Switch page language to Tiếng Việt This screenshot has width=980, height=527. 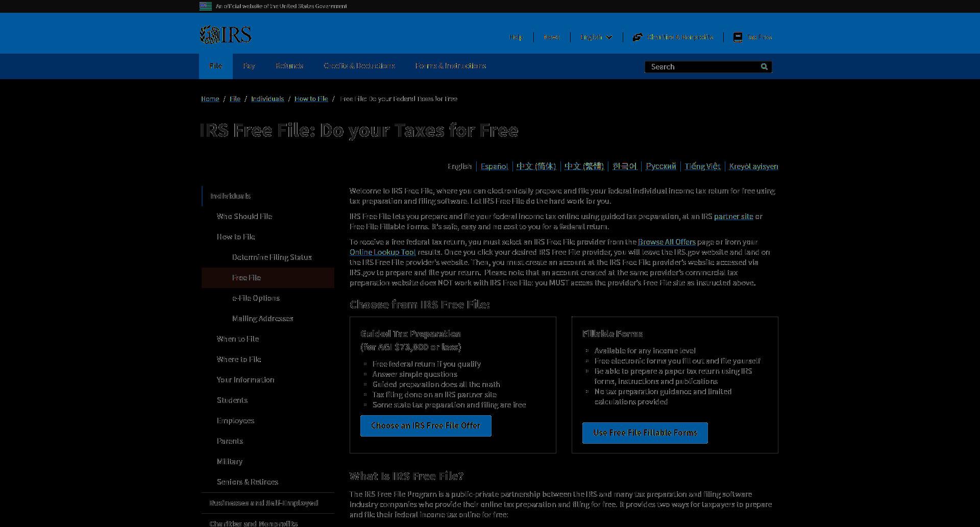[x=702, y=166]
